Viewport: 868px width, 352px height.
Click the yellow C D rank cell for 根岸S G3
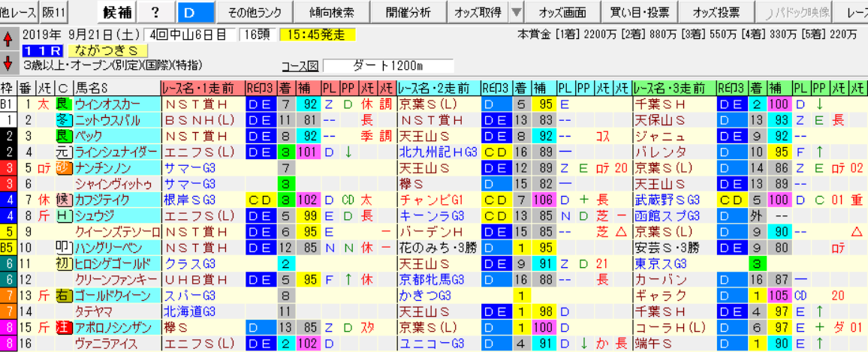261,200
